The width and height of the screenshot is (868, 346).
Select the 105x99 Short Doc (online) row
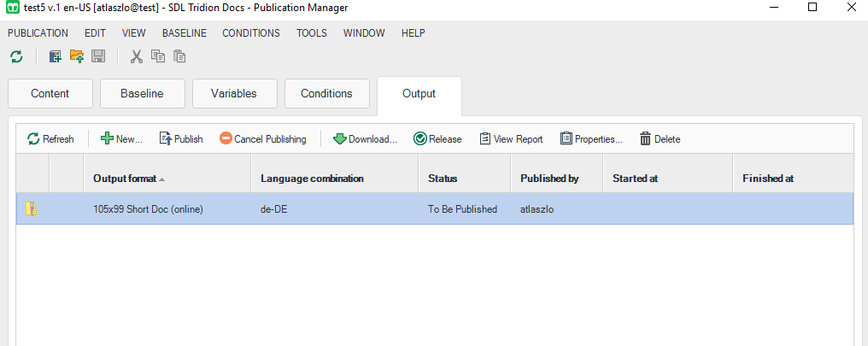[x=148, y=208]
